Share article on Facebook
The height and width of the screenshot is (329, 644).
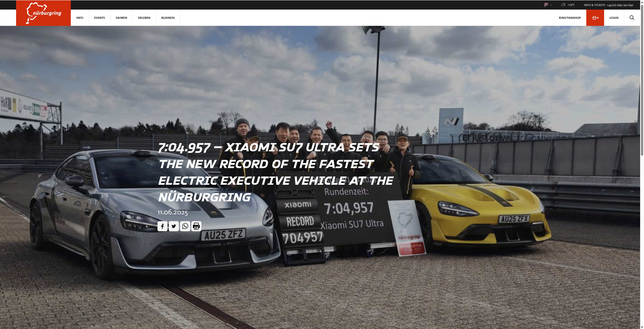click(163, 226)
